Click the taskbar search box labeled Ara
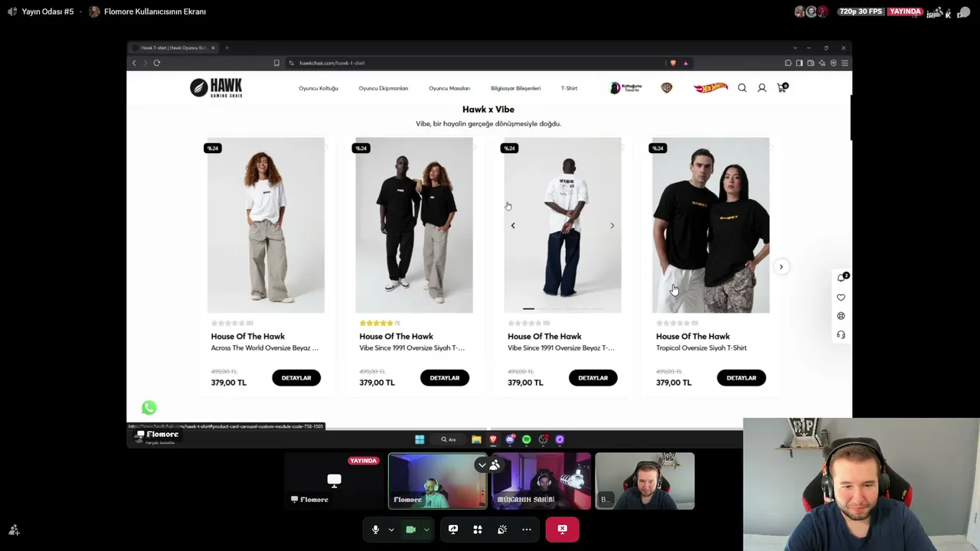 (x=449, y=439)
